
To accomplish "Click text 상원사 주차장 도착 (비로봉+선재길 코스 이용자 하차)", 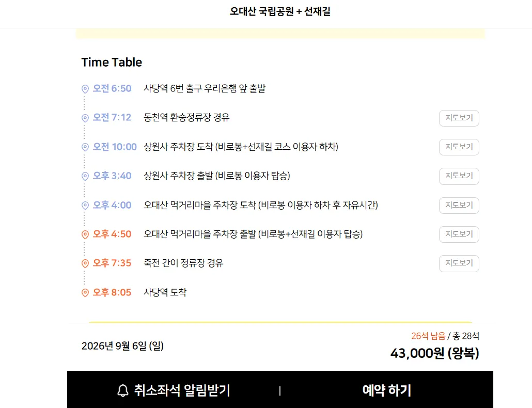I will [241, 147].
